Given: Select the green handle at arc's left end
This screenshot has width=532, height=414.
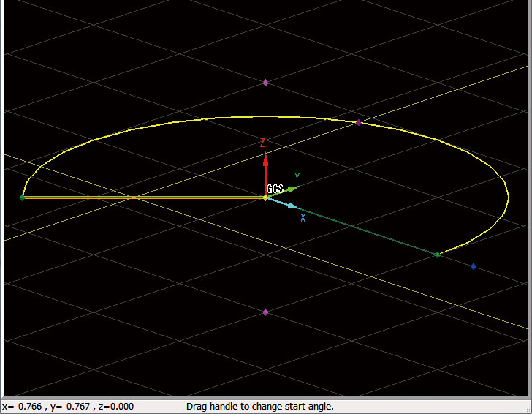Looking at the screenshot, I should (23, 197).
